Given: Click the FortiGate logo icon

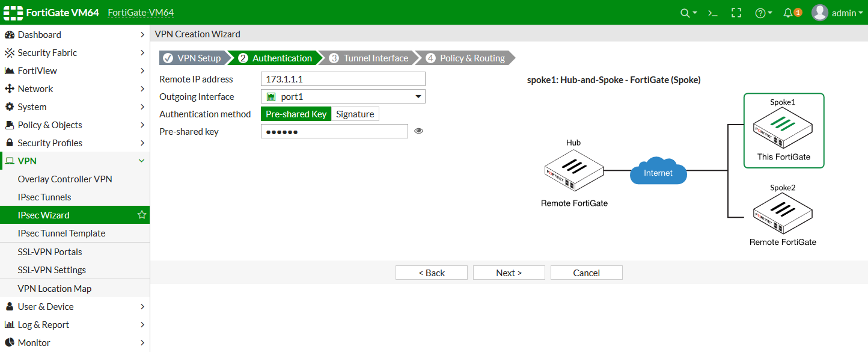Looking at the screenshot, I should coord(12,13).
